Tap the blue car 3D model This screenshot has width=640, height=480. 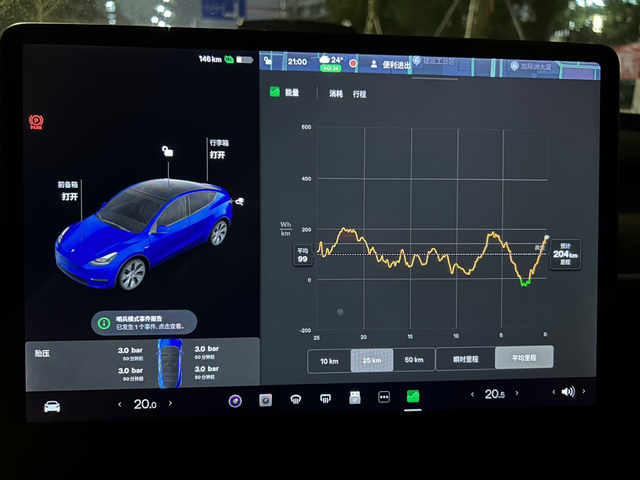[144, 233]
